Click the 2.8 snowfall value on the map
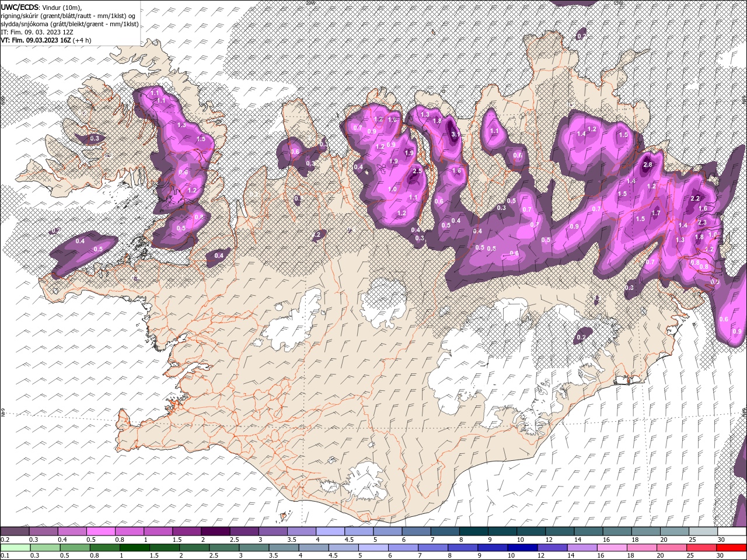This screenshot has height=560, width=747. (647, 165)
